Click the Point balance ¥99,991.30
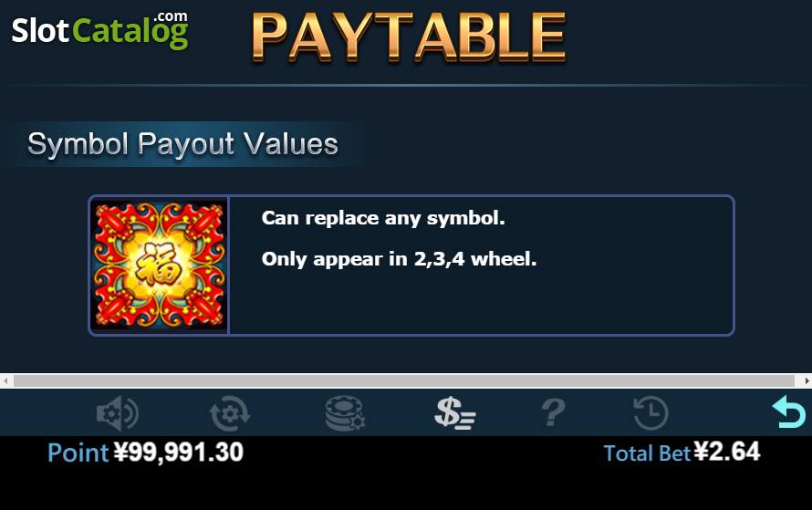This screenshot has width=812, height=510. (x=179, y=452)
